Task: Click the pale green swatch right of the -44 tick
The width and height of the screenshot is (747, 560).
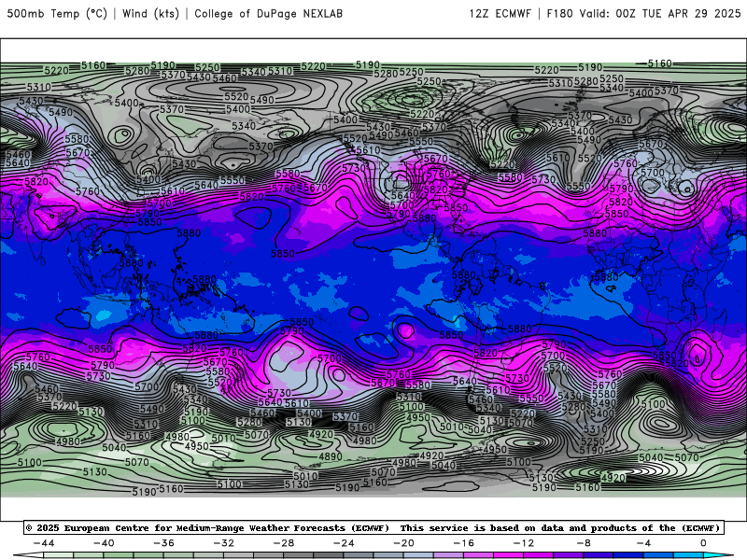Action: coord(58,555)
